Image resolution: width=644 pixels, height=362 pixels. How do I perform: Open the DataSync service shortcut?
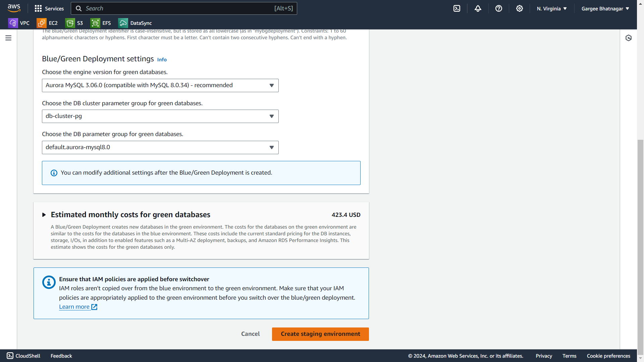tap(123, 23)
